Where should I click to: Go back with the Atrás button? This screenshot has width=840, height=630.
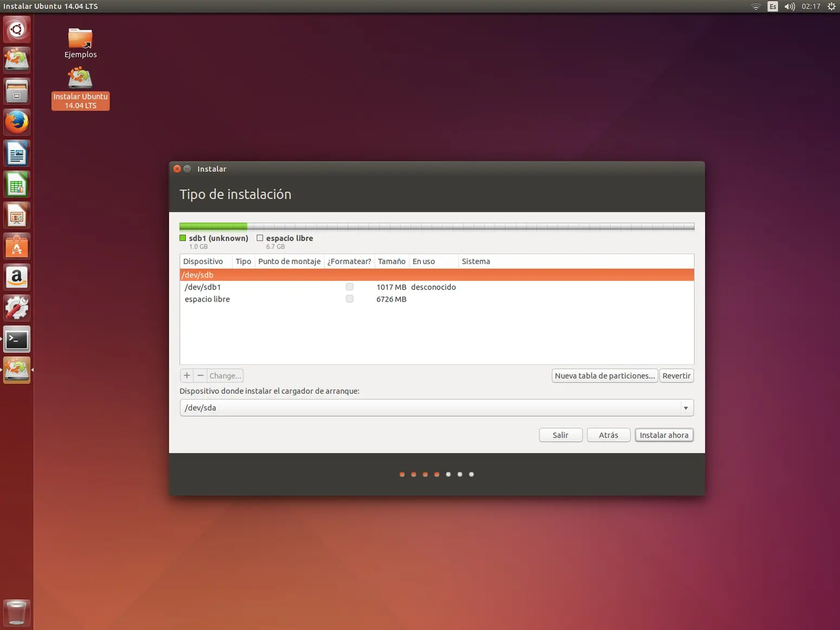609,435
